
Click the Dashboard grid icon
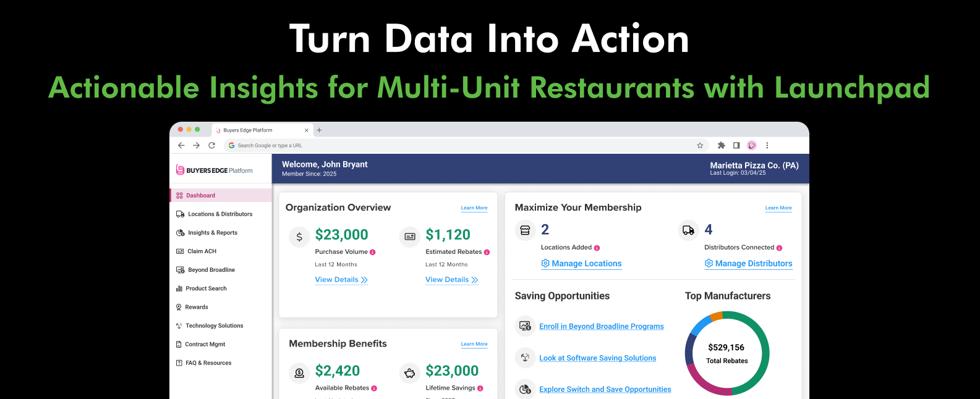pos(179,195)
